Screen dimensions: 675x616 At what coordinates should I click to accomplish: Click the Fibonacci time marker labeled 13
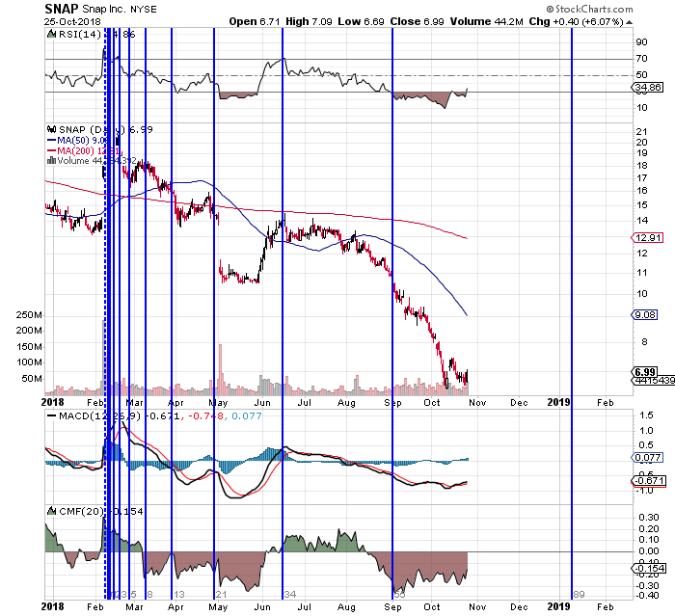(178, 595)
